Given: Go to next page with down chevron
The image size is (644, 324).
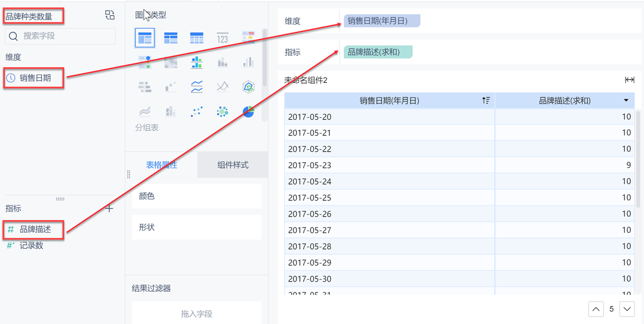Looking at the screenshot, I should click(x=627, y=309).
